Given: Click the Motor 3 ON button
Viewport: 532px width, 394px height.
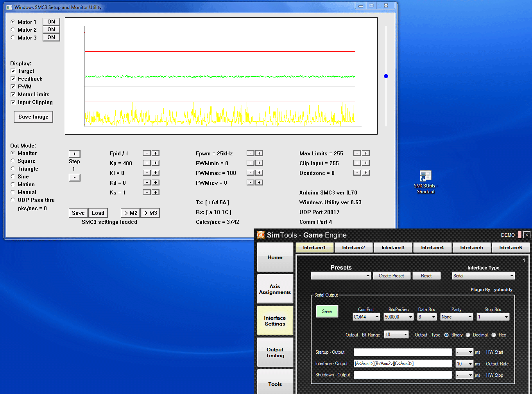Looking at the screenshot, I should tap(51, 37).
